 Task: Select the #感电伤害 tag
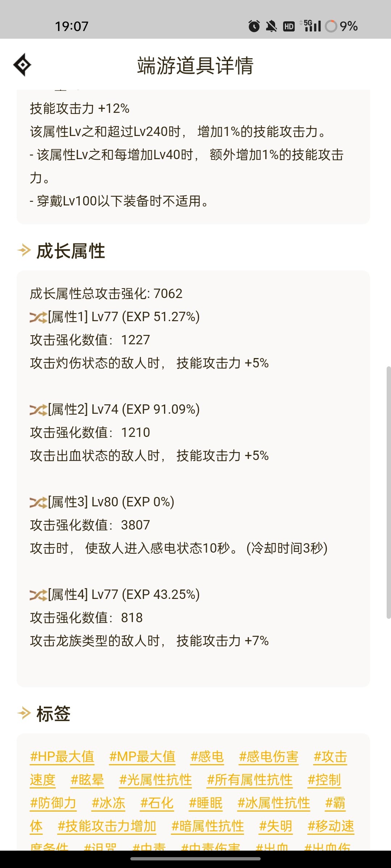point(269,757)
